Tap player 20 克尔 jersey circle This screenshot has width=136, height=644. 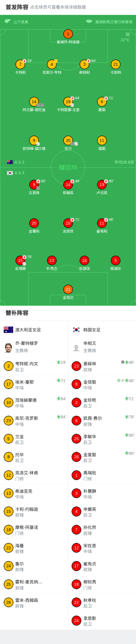68,141
